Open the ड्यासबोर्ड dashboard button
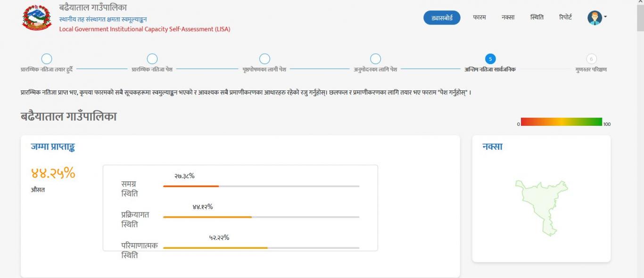Viewport: 644px width, 278px height. [442, 18]
